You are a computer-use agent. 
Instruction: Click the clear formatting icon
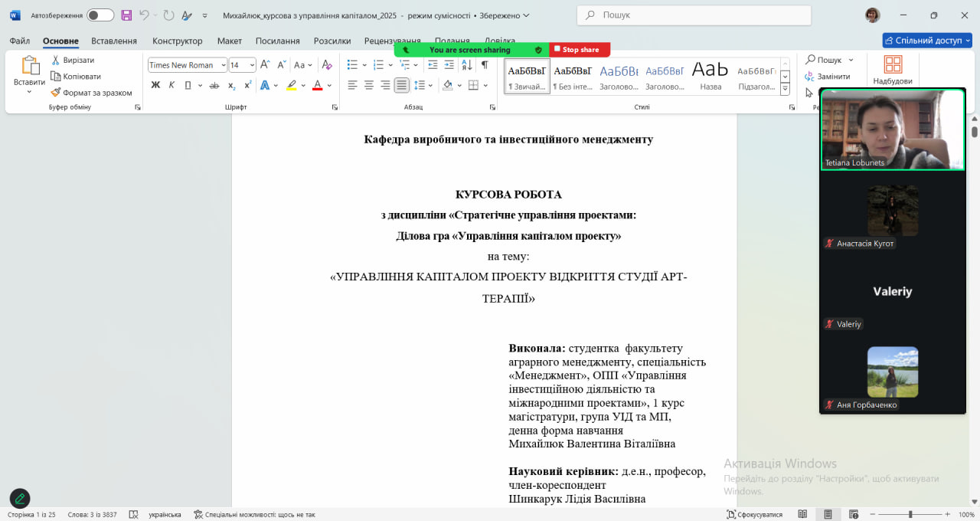coord(327,65)
